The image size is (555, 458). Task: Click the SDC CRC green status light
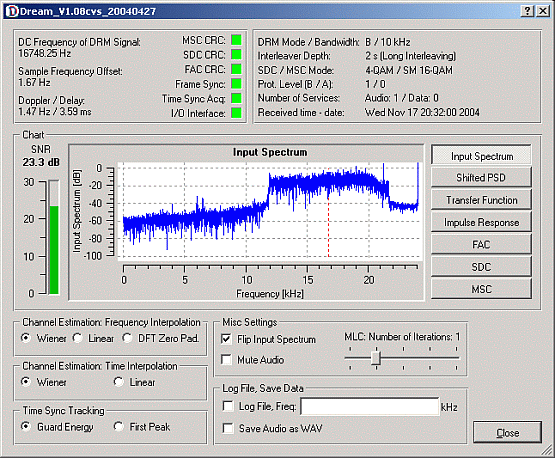[236, 55]
